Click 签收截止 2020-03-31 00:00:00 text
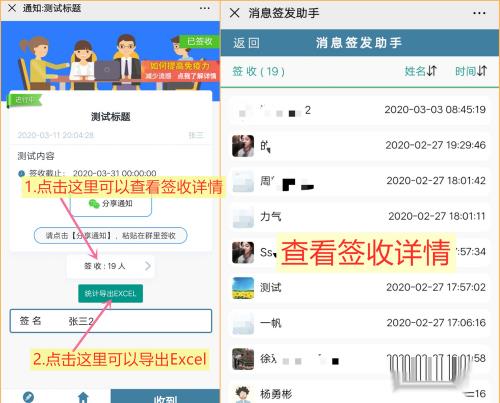Image resolution: width=500 pixels, height=403 pixels. (93, 173)
